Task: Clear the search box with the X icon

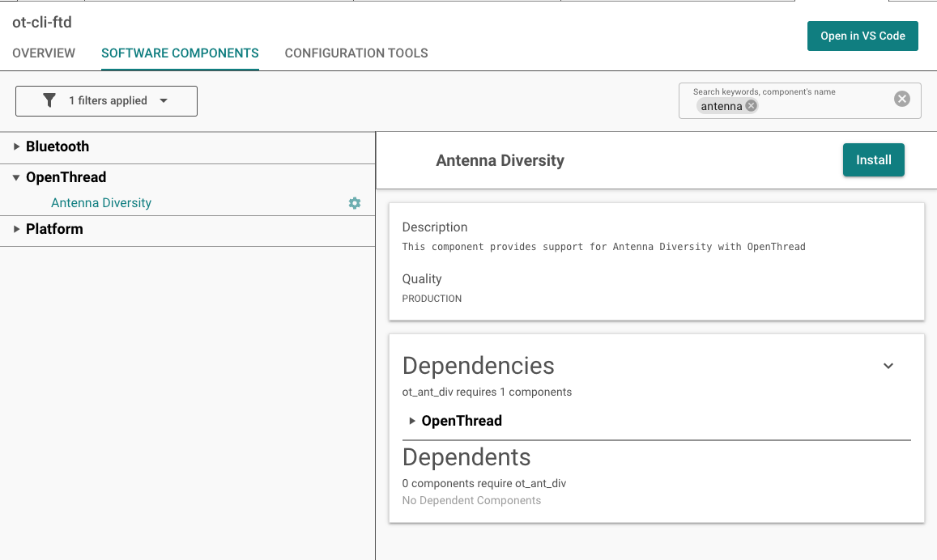Action: pos(901,99)
